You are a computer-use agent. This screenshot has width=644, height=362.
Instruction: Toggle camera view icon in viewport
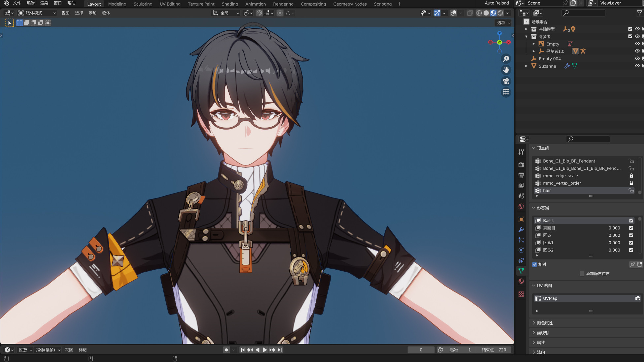point(506,81)
